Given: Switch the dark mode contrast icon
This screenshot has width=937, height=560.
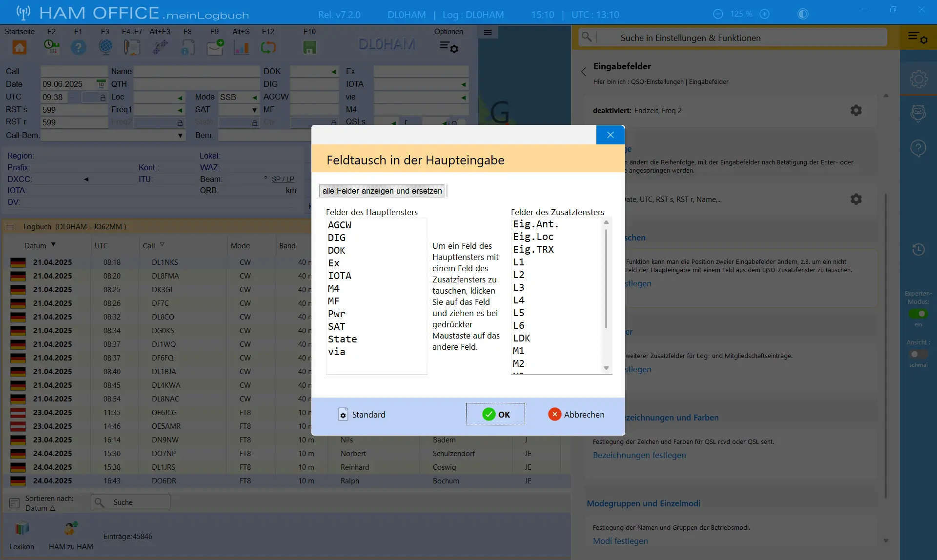Looking at the screenshot, I should [803, 14].
